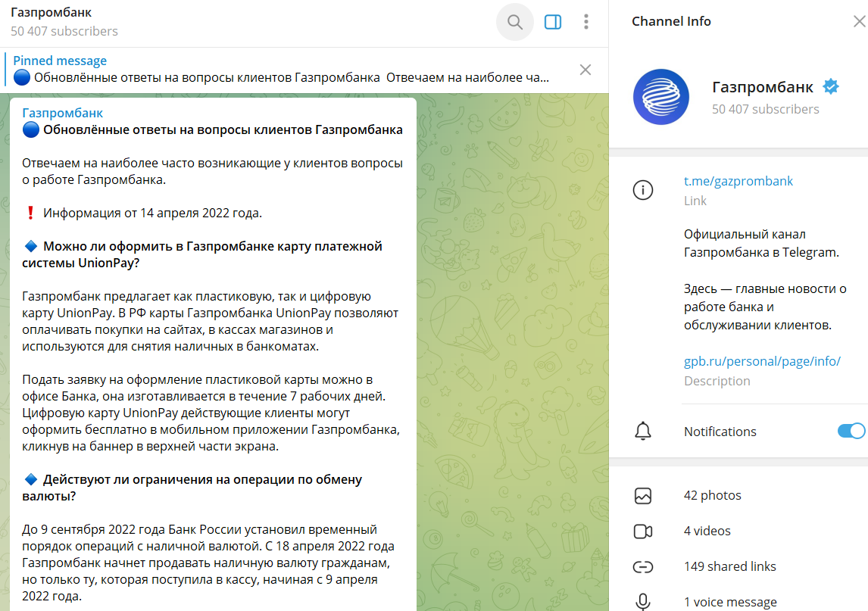Click the channel name Газпромбанк in info panel

[x=762, y=87]
